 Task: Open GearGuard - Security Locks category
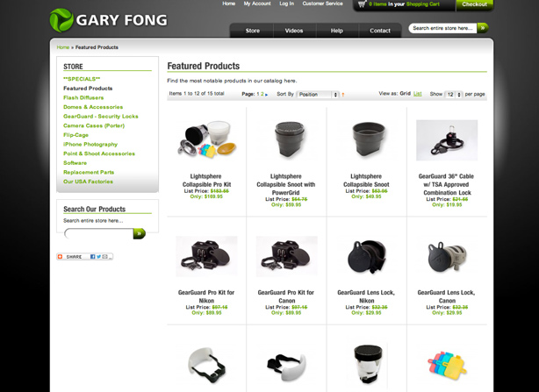pyautogui.click(x=101, y=117)
